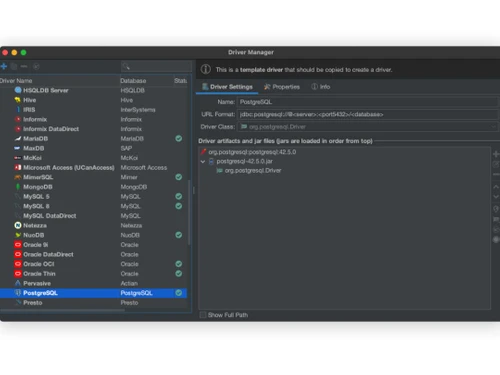
Task: Click the Netezza circular N icon
Action: [x=18, y=225]
